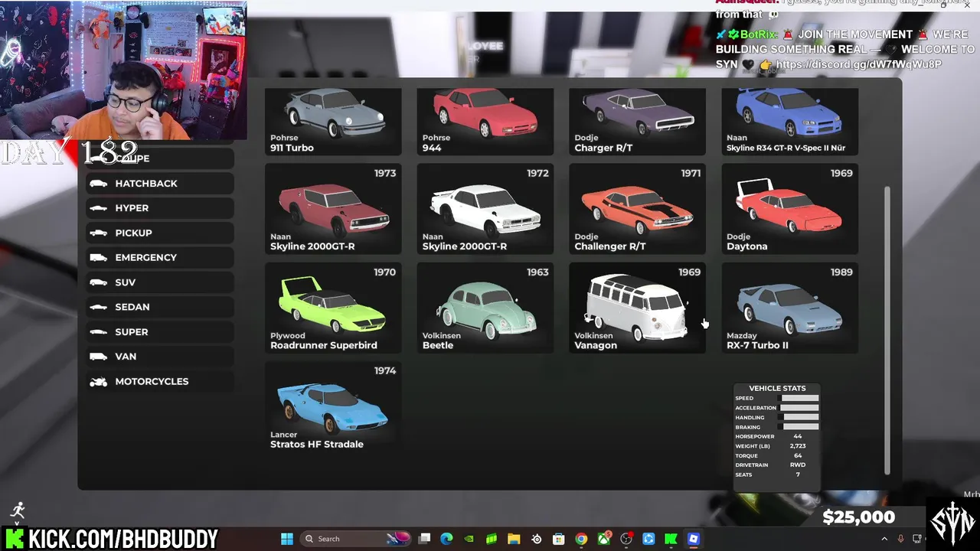This screenshot has width=980, height=551.
Task: Open the Kick app on the taskbar
Action: coord(671,539)
